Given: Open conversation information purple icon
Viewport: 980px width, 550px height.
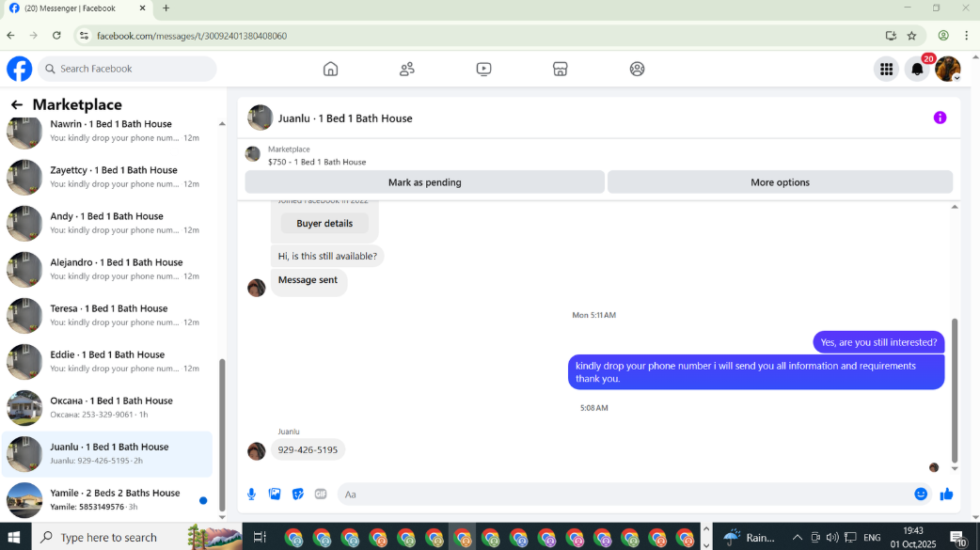Looking at the screenshot, I should (x=940, y=118).
